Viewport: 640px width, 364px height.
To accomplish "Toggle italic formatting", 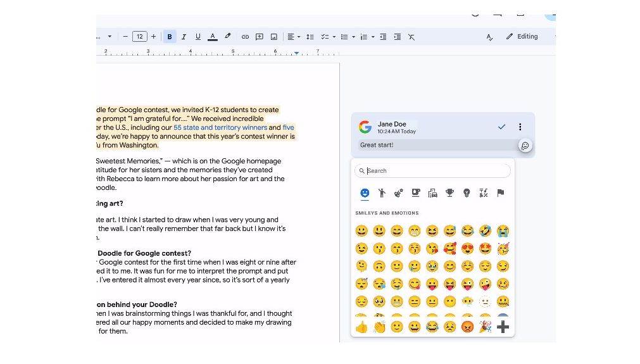I will coord(184,37).
